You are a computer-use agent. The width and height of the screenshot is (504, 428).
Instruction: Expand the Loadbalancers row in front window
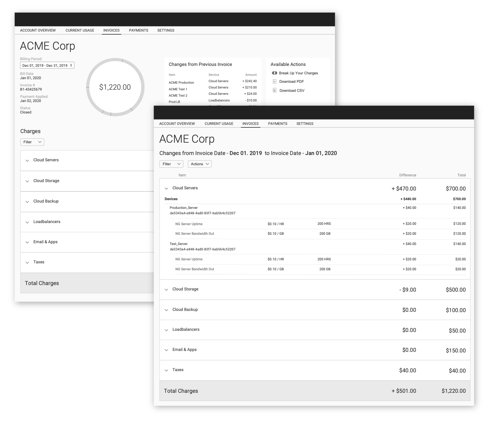pos(166,330)
